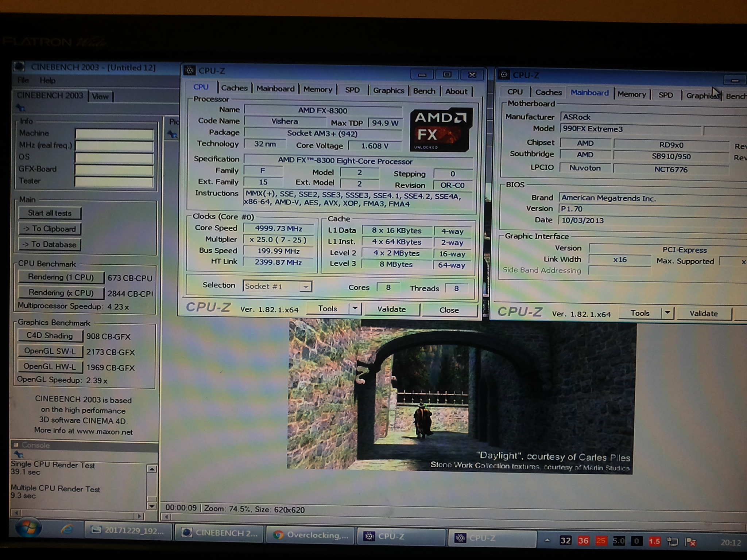Click the Machine input field
Screen dimensions: 747x560
point(114,134)
